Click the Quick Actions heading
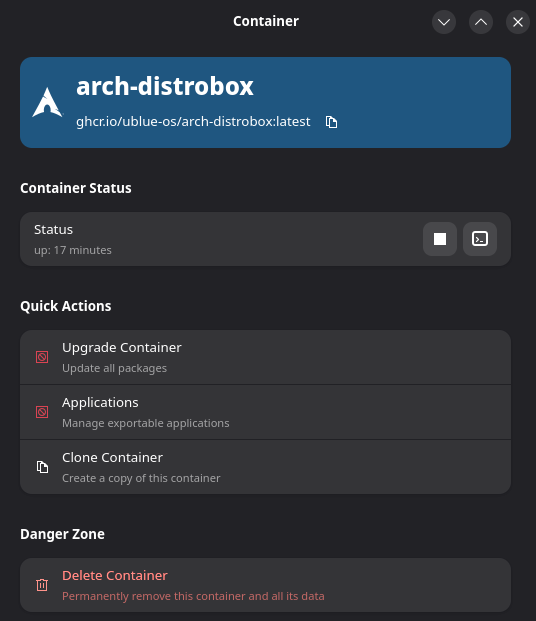The height and width of the screenshot is (621, 536). tap(66, 306)
